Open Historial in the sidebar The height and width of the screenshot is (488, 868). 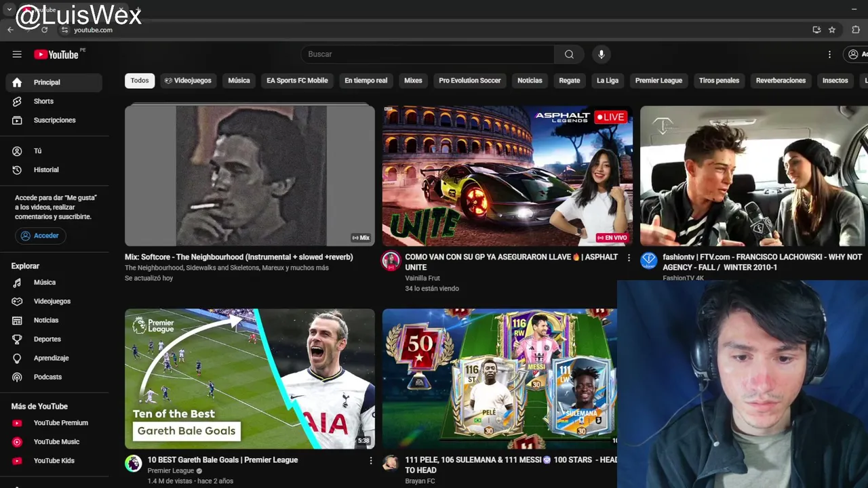click(x=54, y=170)
